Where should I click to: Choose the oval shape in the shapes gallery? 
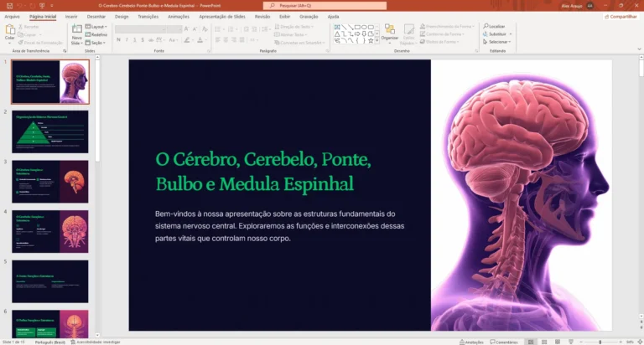point(364,27)
